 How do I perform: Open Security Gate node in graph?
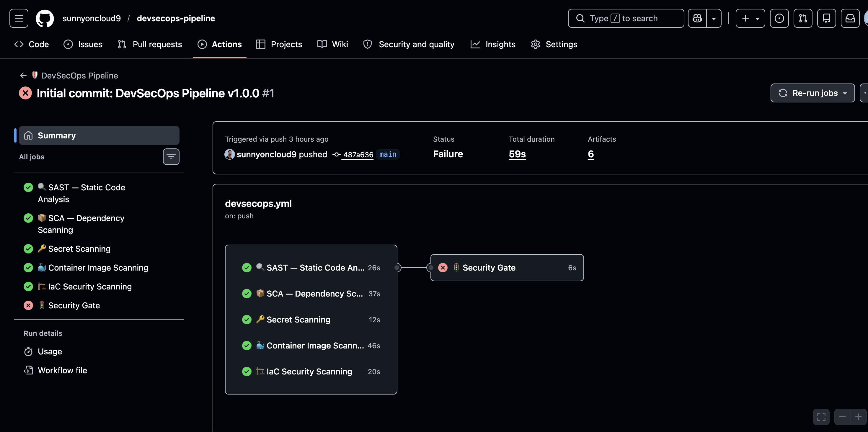tap(507, 268)
